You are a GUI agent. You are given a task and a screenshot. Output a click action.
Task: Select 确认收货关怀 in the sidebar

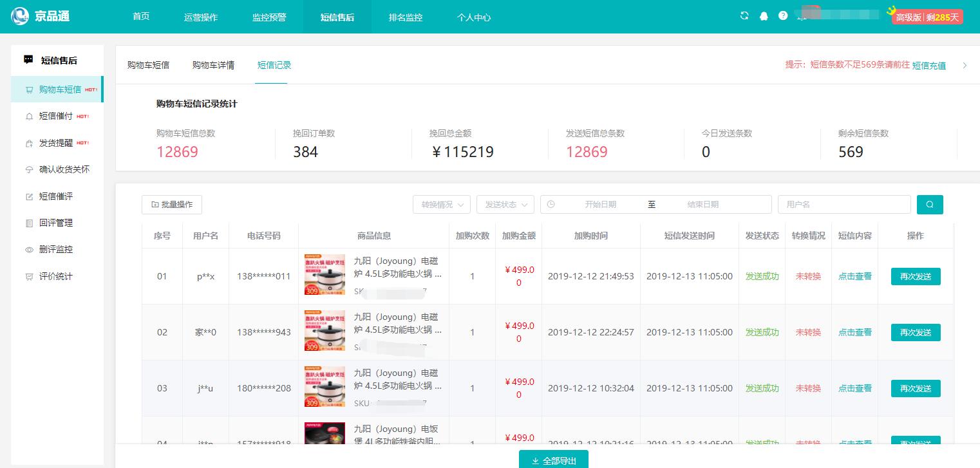64,170
